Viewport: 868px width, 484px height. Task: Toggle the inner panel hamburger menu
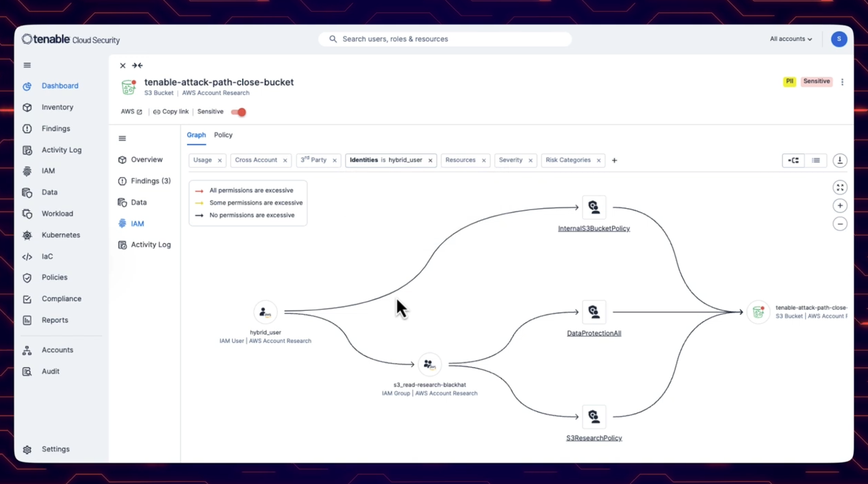tap(122, 138)
